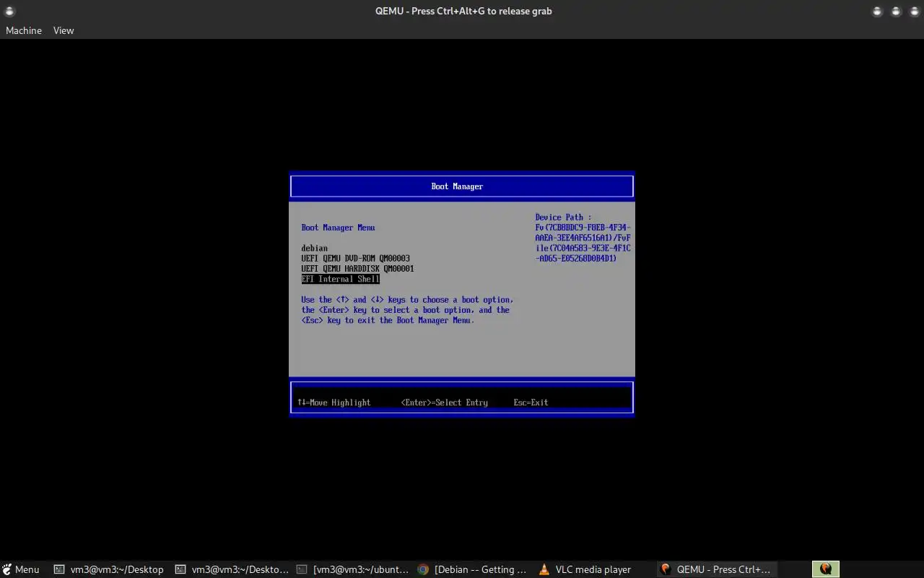Viewport: 924px width, 578px height.
Task: Click the Boot Manager Menu heading
Action: tap(338, 228)
